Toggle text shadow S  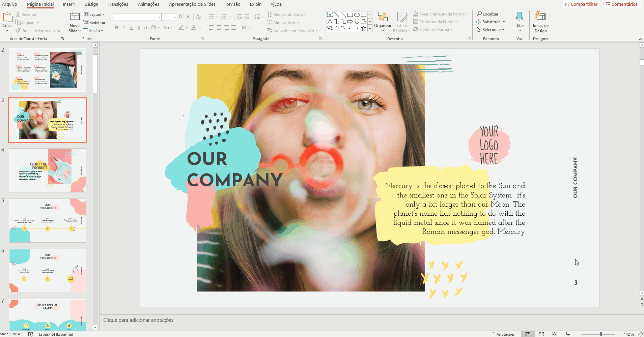tap(139, 28)
